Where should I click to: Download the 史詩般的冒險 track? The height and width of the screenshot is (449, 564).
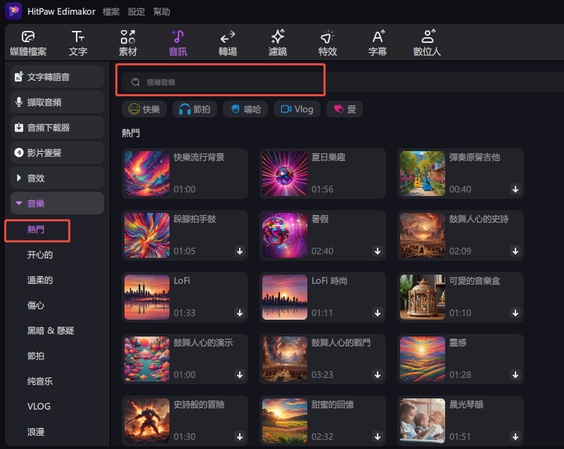pyautogui.click(x=240, y=436)
